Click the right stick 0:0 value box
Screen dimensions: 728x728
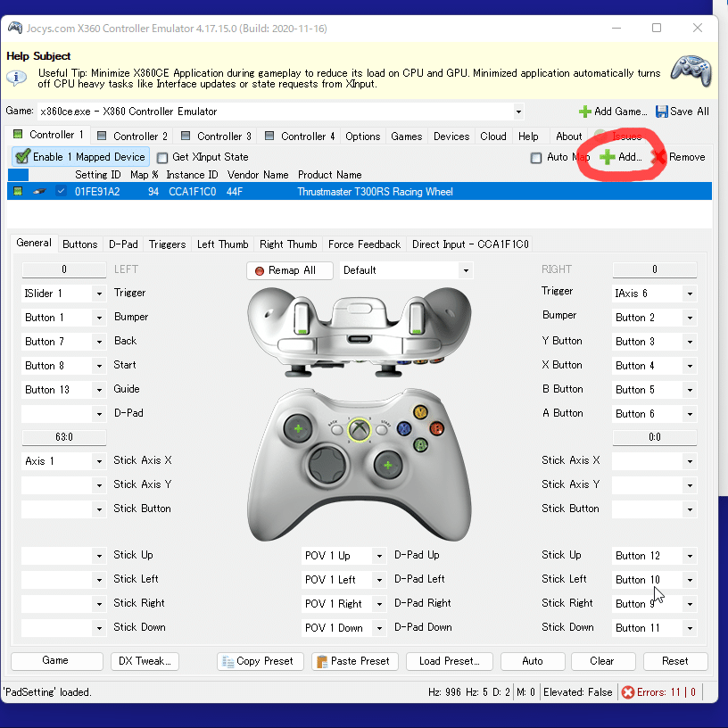coord(655,437)
